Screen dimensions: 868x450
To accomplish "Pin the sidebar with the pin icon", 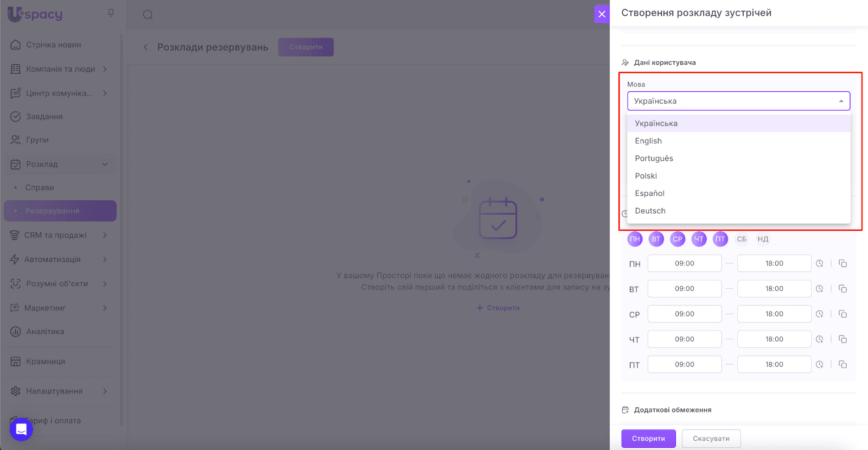I will 111,13.
